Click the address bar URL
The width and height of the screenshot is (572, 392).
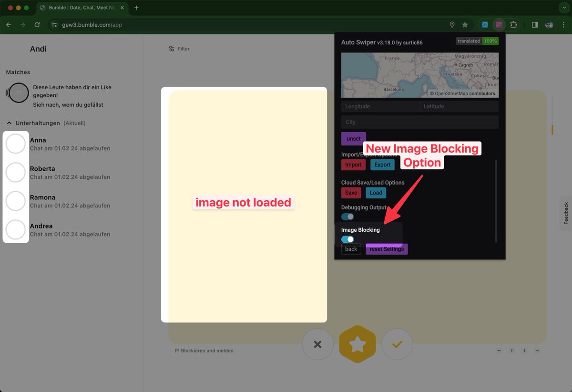(92, 24)
